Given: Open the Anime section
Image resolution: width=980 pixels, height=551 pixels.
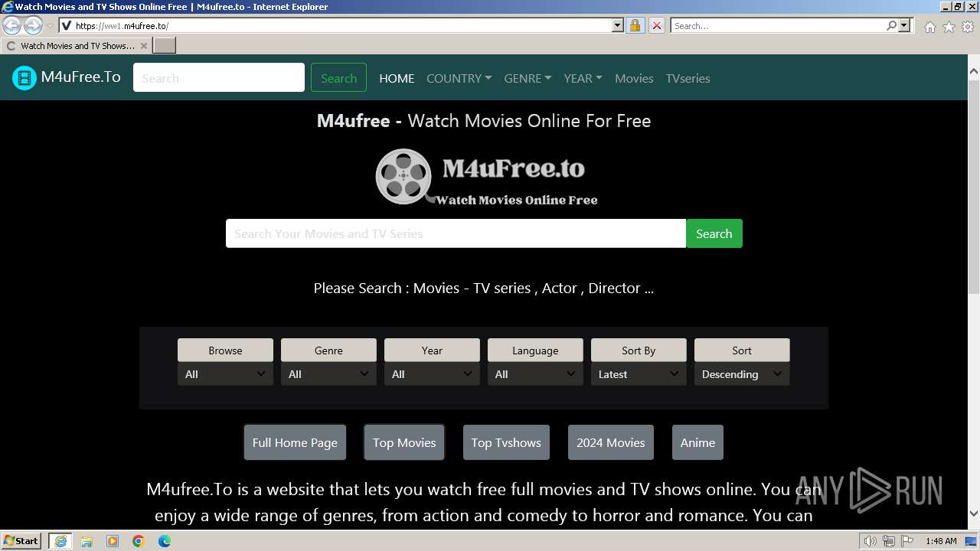Looking at the screenshot, I should coord(697,442).
